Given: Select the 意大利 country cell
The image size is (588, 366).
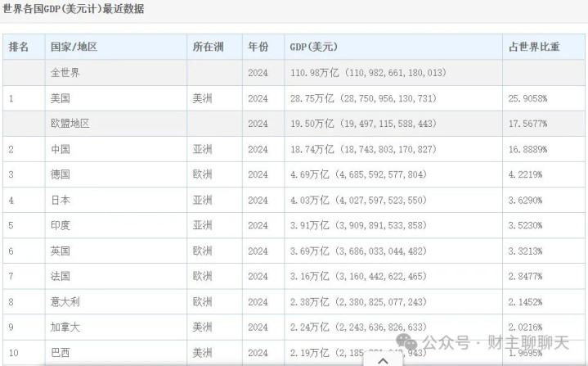Looking at the screenshot, I should point(65,302).
